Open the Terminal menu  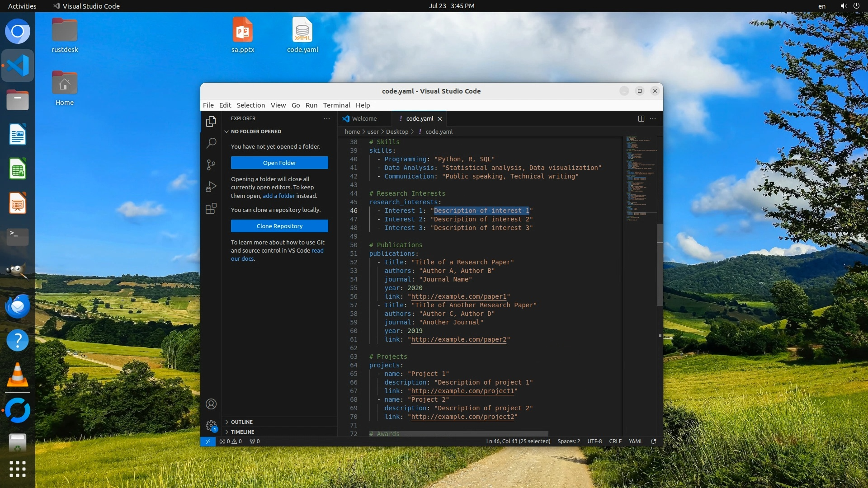(336, 105)
